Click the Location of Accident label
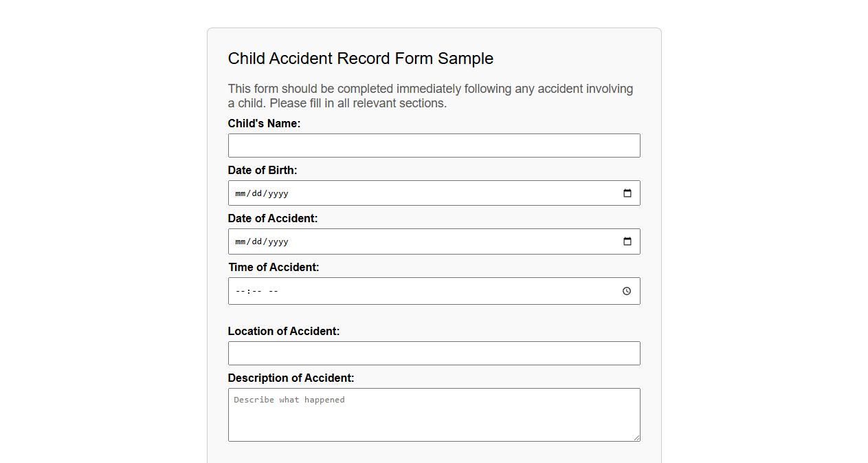The height and width of the screenshot is (463, 868). click(x=283, y=331)
